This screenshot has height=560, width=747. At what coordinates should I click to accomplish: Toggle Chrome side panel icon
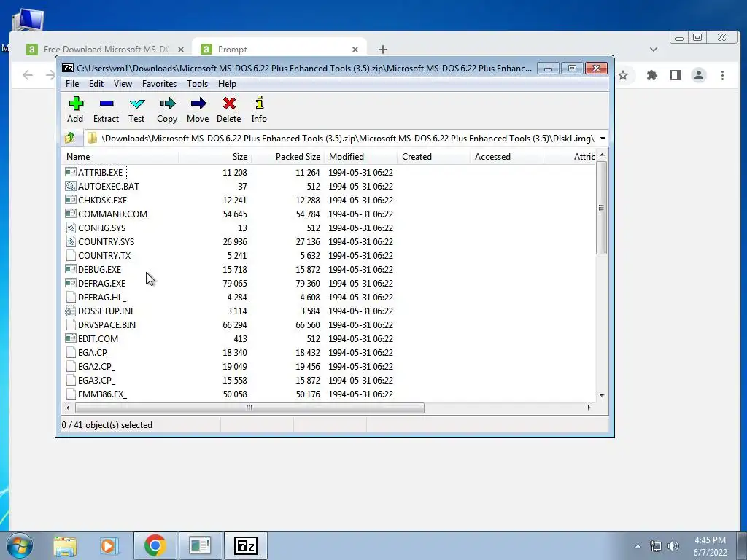pos(675,75)
